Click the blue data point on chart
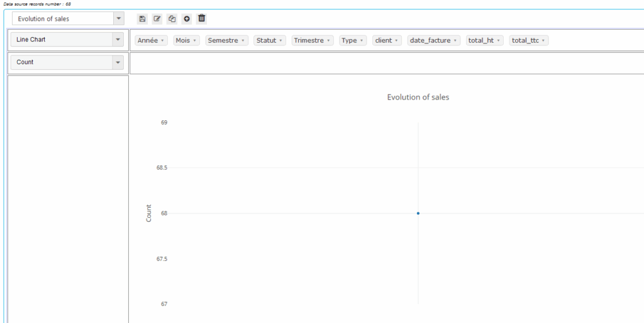This screenshot has height=323, width=644. pos(418,213)
